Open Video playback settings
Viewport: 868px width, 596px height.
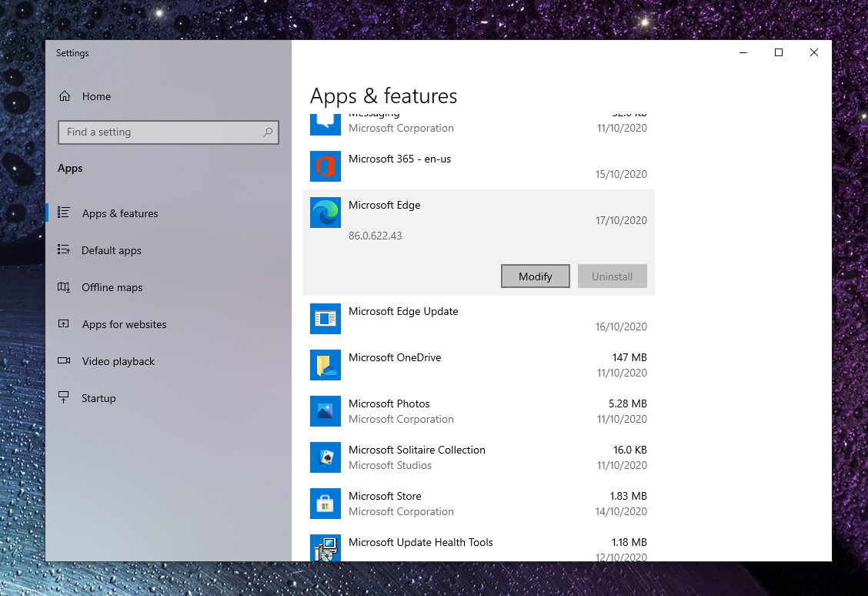point(119,361)
